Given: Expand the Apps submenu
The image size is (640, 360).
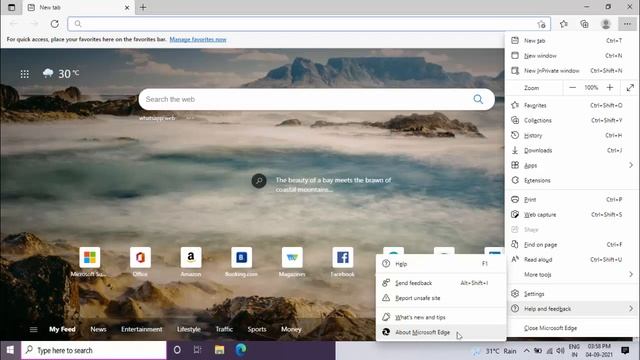Looking at the screenshot, I should click(x=572, y=165).
